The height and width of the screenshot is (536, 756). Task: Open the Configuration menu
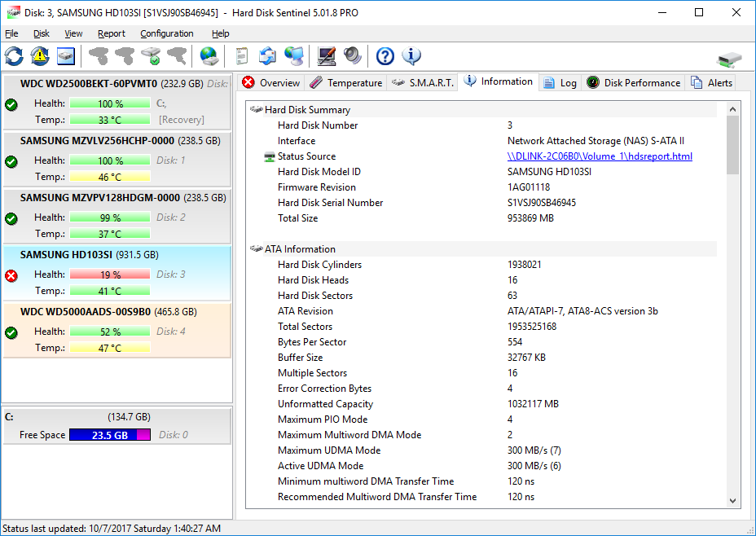pos(166,33)
